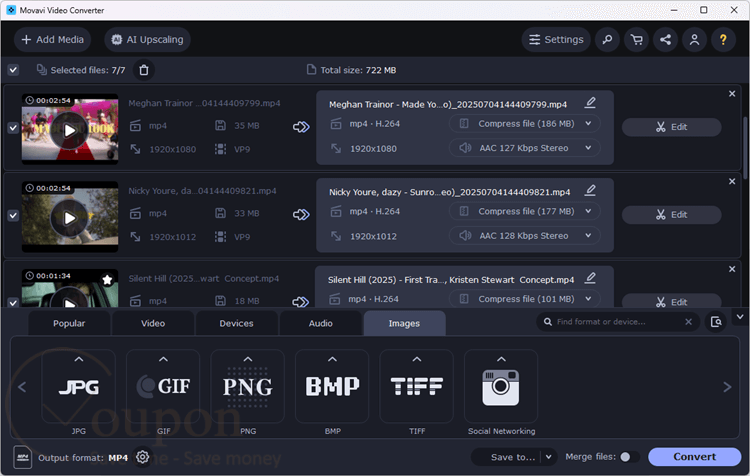Click the key activation icon
Viewport: 750px width, 476px height.
click(607, 40)
